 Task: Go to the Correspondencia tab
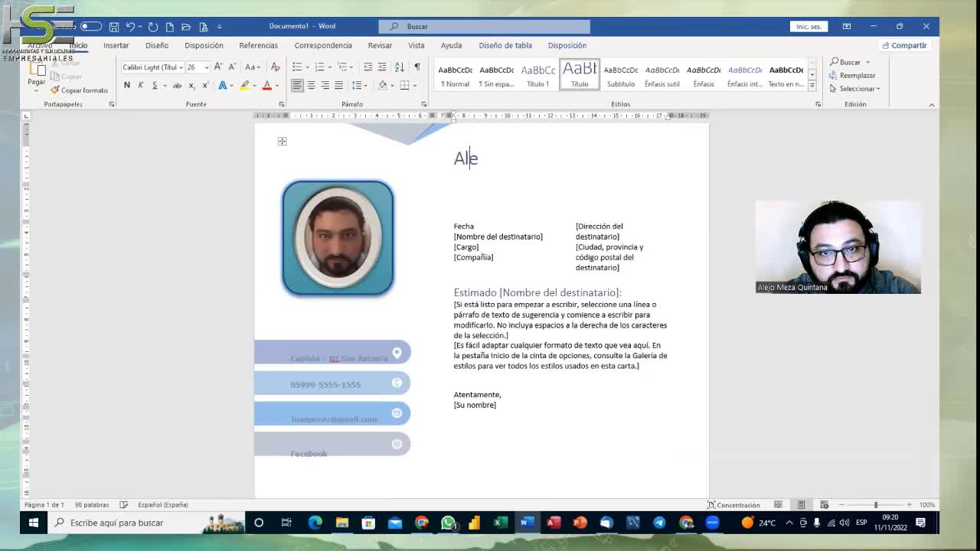[x=323, y=45]
